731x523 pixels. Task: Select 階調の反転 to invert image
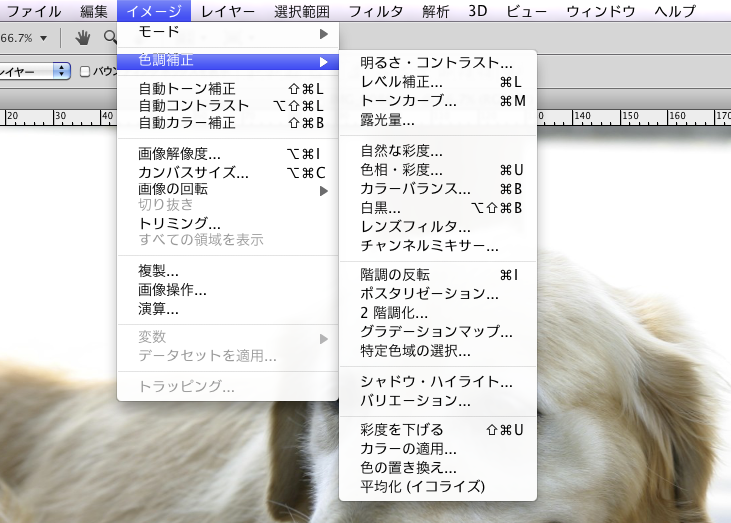[x=395, y=275]
